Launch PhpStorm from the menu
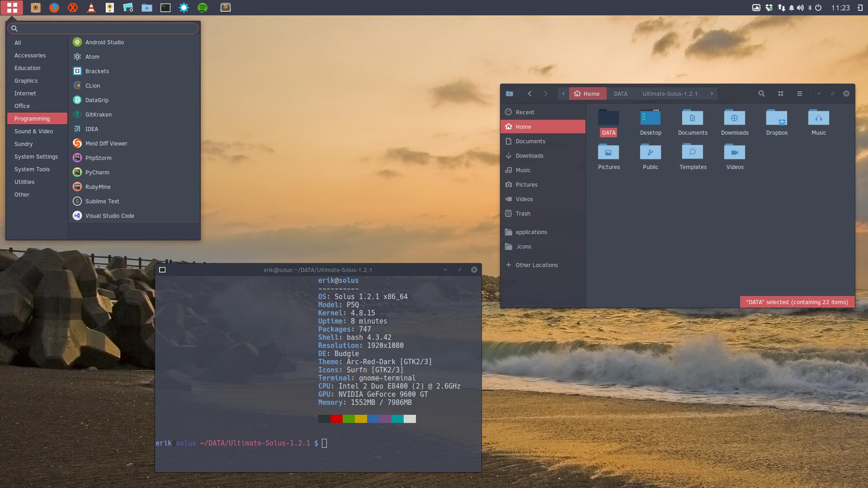Viewport: 868px width, 488px height. click(x=134, y=158)
